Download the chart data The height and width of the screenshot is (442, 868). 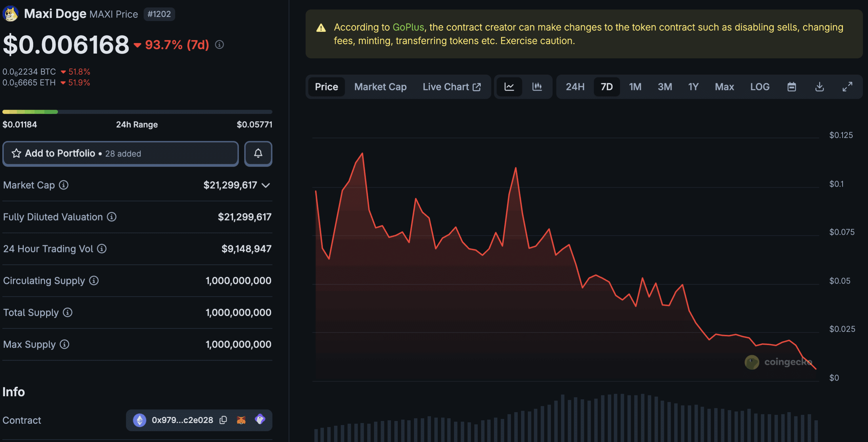820,87
